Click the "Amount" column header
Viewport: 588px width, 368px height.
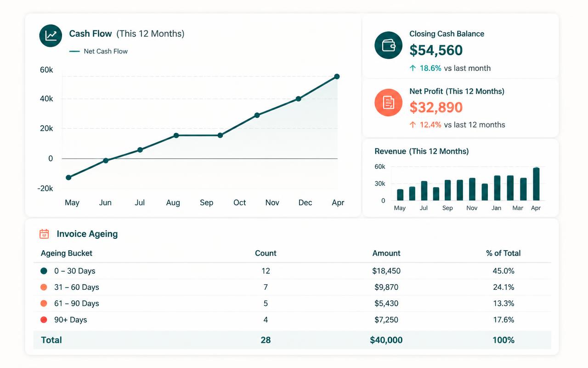click(386, 253)
